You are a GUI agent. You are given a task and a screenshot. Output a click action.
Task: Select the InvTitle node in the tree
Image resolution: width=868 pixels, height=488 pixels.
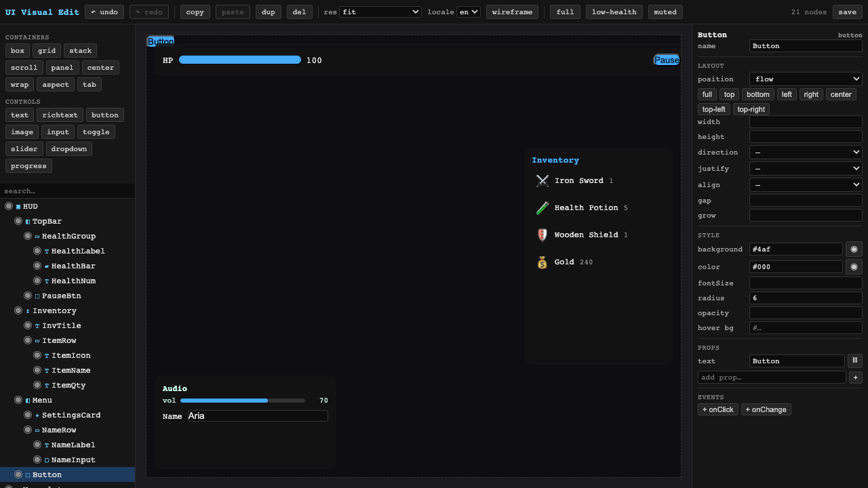pyautogui.click(x=62, y=326)
